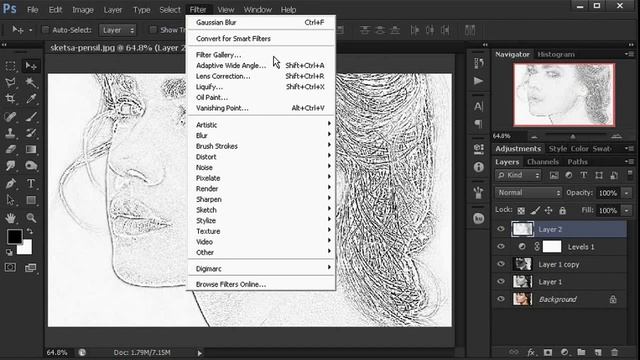The width and height of the screenshot is (640, 360).
Task: Open the Paths tab
Action: point(577,162)
